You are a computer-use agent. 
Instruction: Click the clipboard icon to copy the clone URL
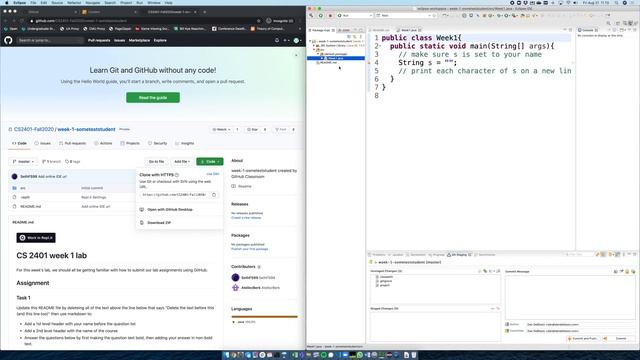click(214, 195)
